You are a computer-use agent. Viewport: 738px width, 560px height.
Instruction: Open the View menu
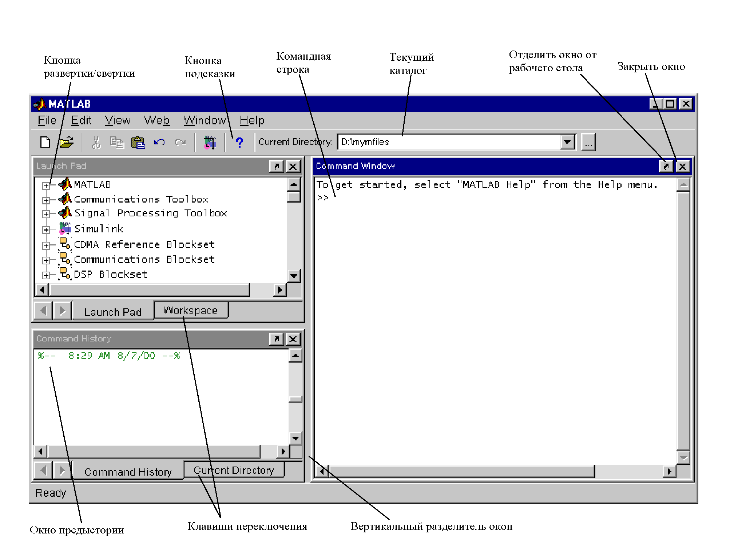[118, 120]
